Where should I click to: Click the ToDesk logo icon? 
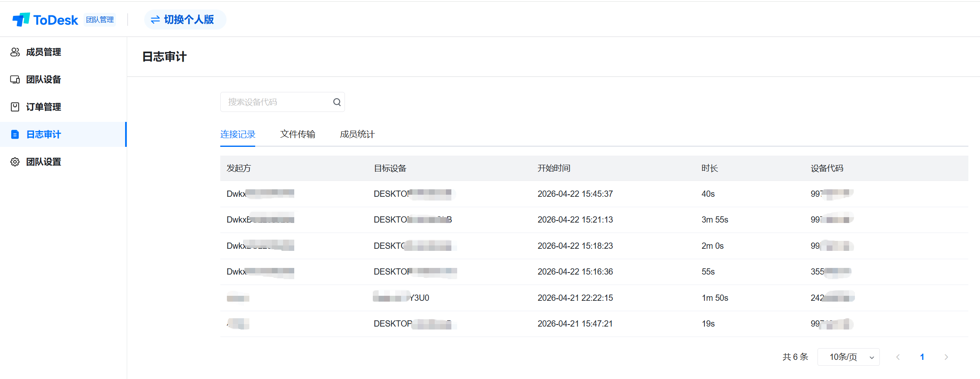[x=21, y=19]
